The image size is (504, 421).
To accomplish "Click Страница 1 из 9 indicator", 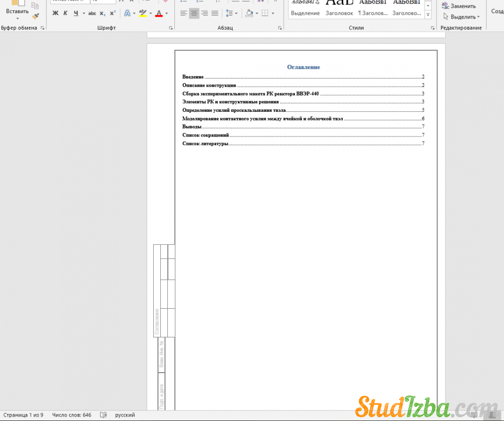I will [x=23, y=415].
